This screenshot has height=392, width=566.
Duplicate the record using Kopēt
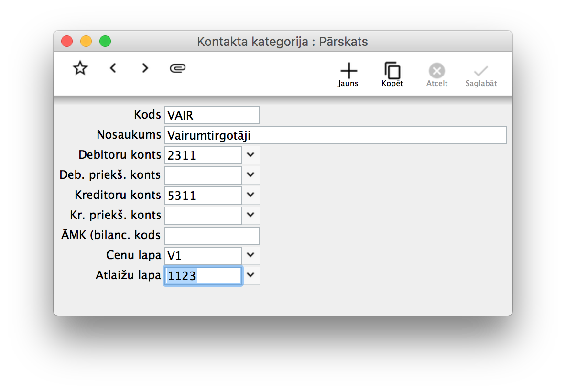[x=392, y=75]
